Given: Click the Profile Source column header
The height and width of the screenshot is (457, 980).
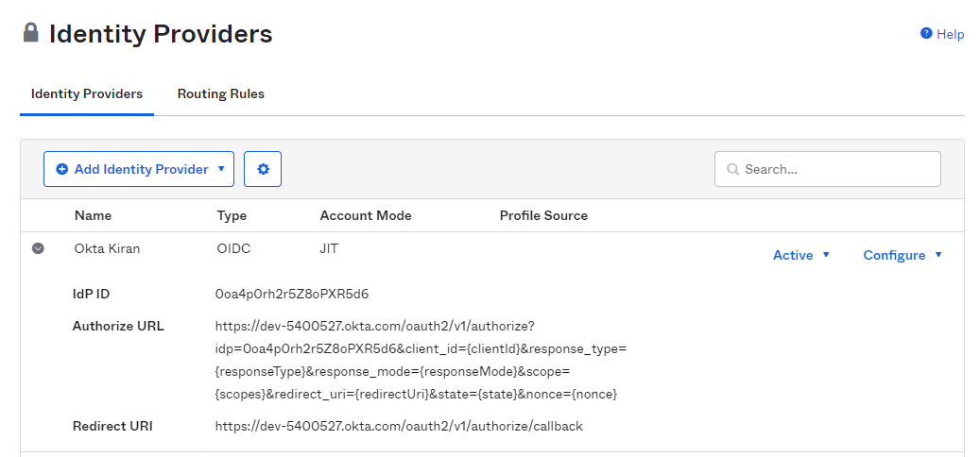Looking at the screenshot, I should click(543, 215).
